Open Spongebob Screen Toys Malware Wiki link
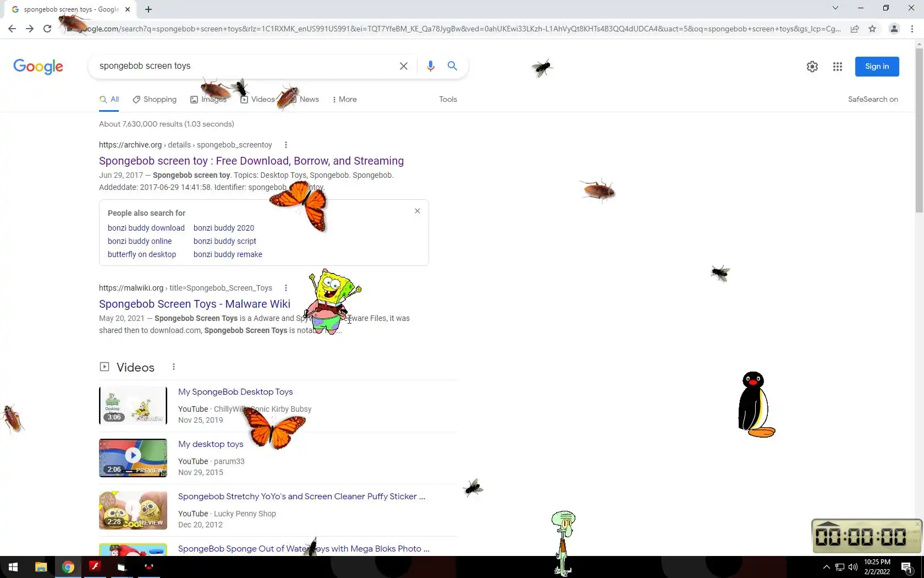Image resolution: width=924 pixels, height=578 pixels. pyautogui.click(x=195, y=304)
